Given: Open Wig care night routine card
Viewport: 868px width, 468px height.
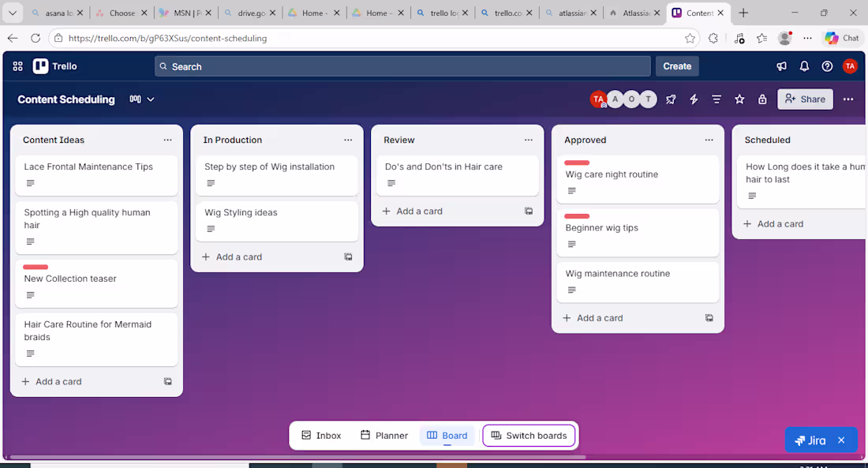Looking at the screenshot, I should coord(638,179).
